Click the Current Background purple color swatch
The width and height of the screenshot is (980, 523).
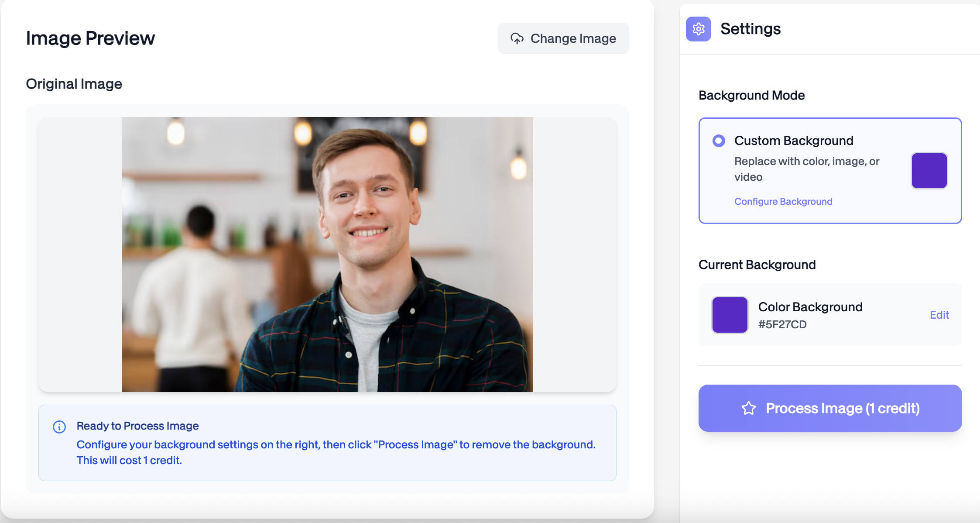point(730,315)
